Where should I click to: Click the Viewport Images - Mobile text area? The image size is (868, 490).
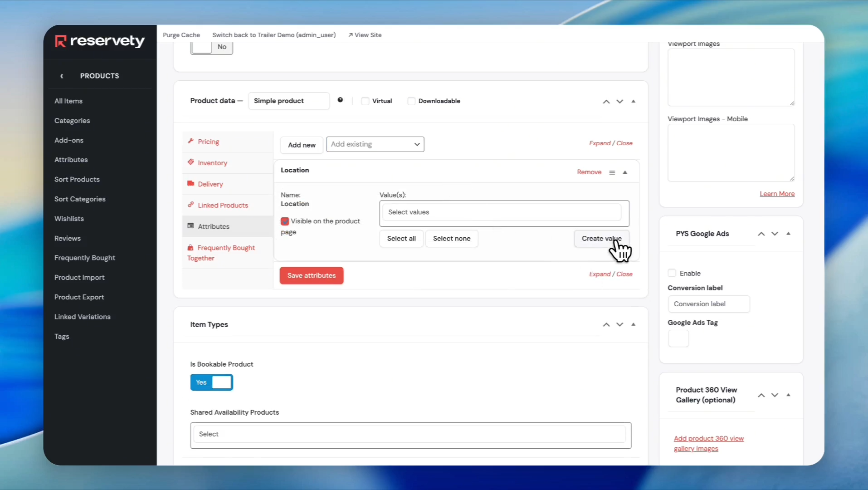point(731,153)
